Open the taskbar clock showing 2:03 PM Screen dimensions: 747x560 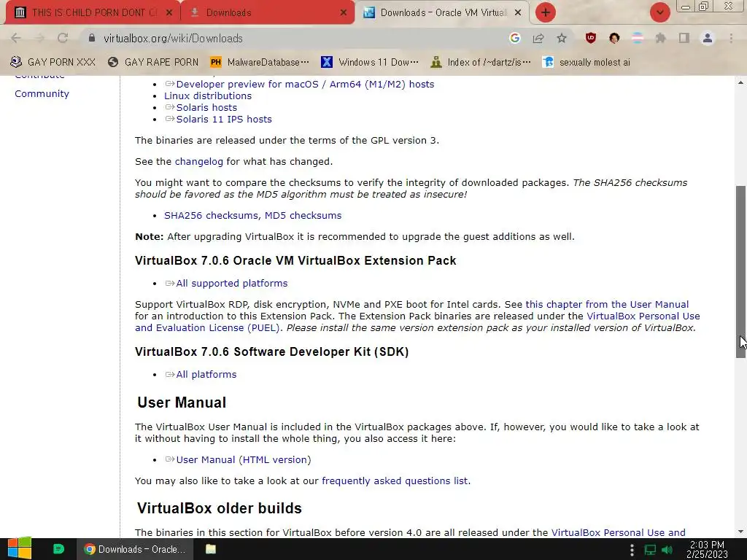tap(707, 549)
